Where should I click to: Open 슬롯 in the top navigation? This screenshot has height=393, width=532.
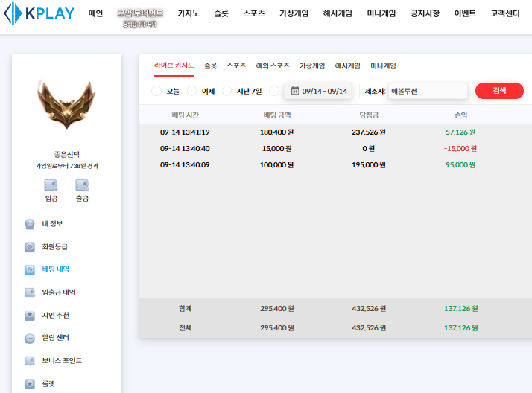tap(221, 13)
